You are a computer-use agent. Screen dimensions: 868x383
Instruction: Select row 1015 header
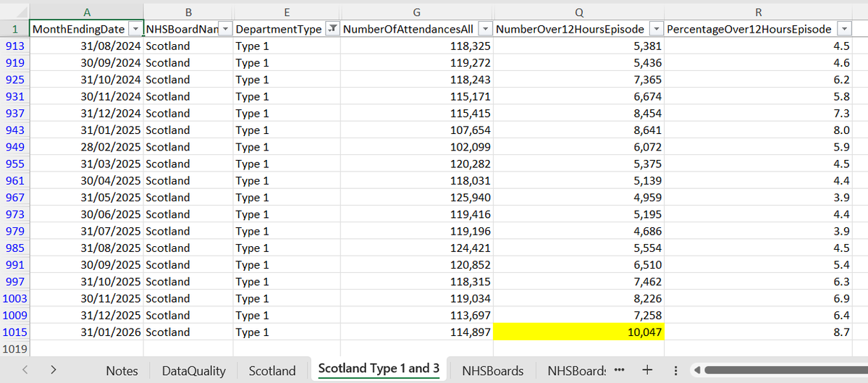tap(14, 332)
